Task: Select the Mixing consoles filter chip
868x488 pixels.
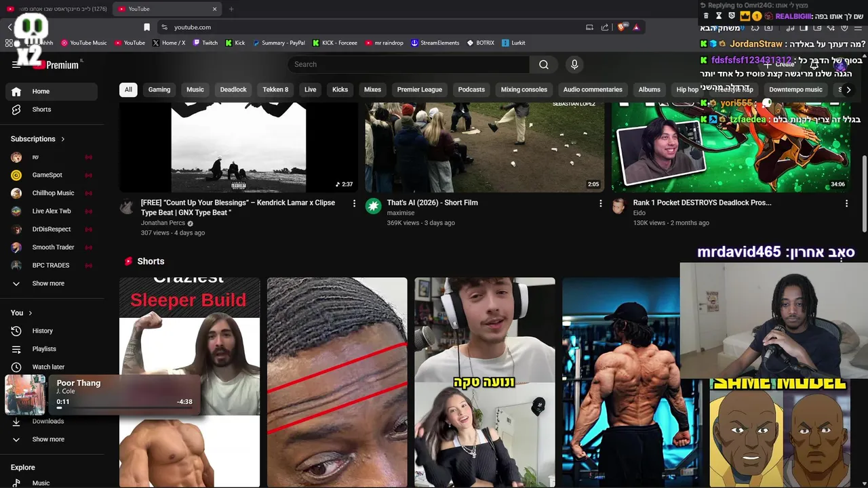Action: [524, 89]
